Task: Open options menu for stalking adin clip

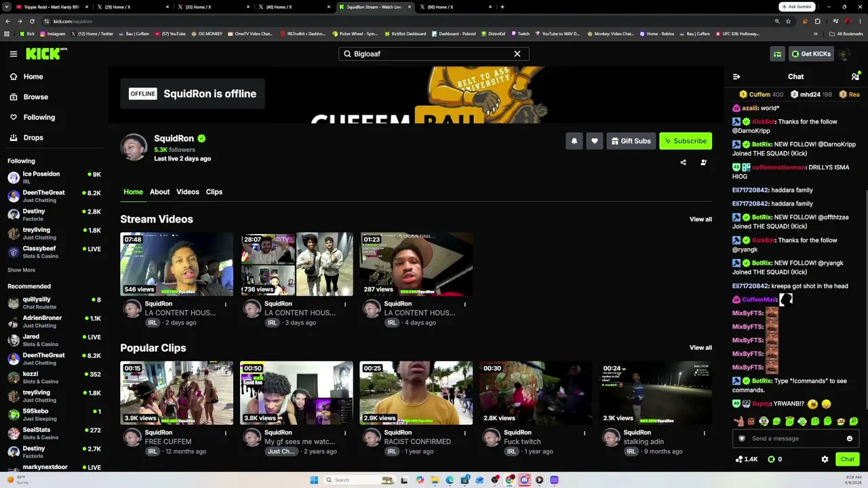Action: [704, 433]
